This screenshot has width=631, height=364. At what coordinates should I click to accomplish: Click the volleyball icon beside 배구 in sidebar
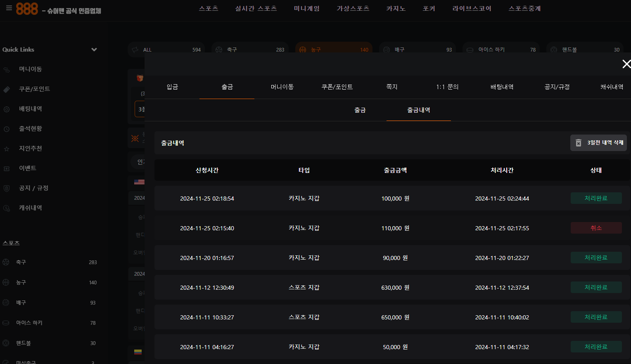pyautogui.click(x=6, y=303)
